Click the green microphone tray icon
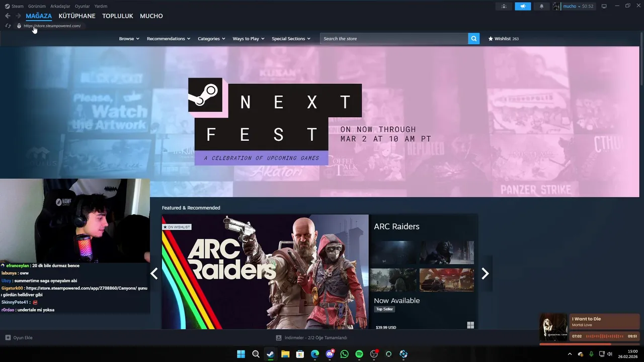644x362 pixels. (x=591, y=354)
